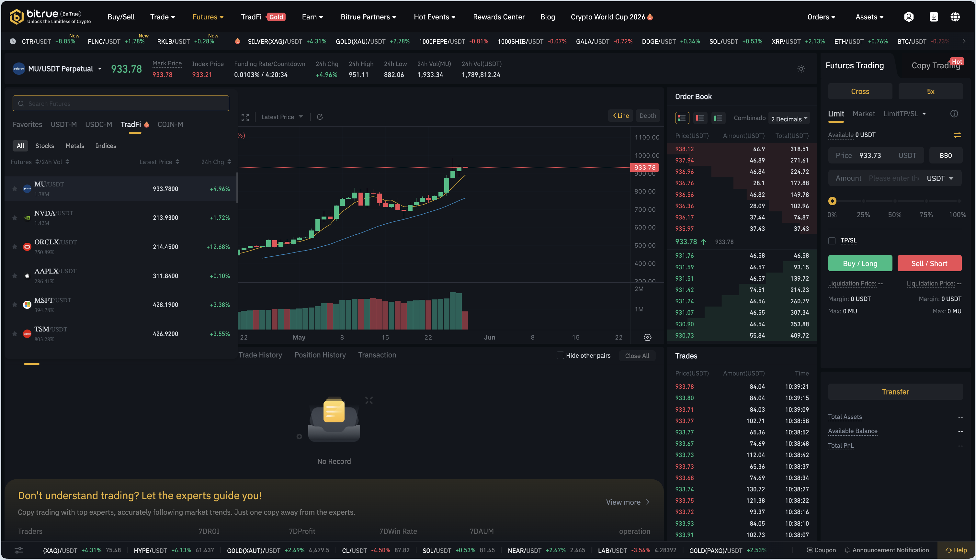Open Latest Price dropdown
976x560 pixels.
[282, 117]
